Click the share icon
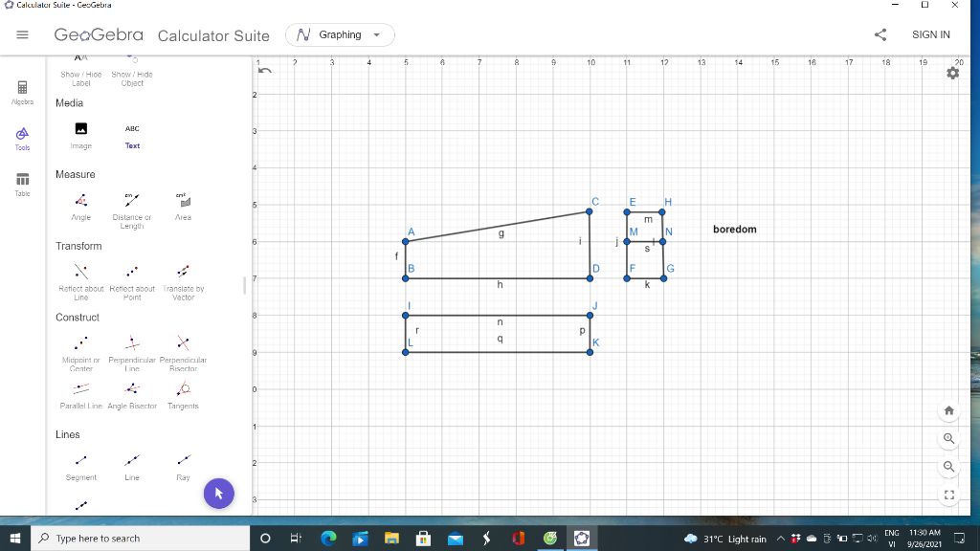This screenshot has height=551, width=980. click(880, 35)
